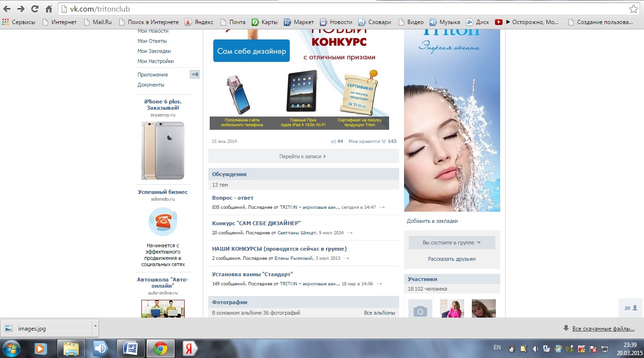Click the Kaspersky tray icon
The height and width of the screenshot is (358, 644).
coord(581,348)
